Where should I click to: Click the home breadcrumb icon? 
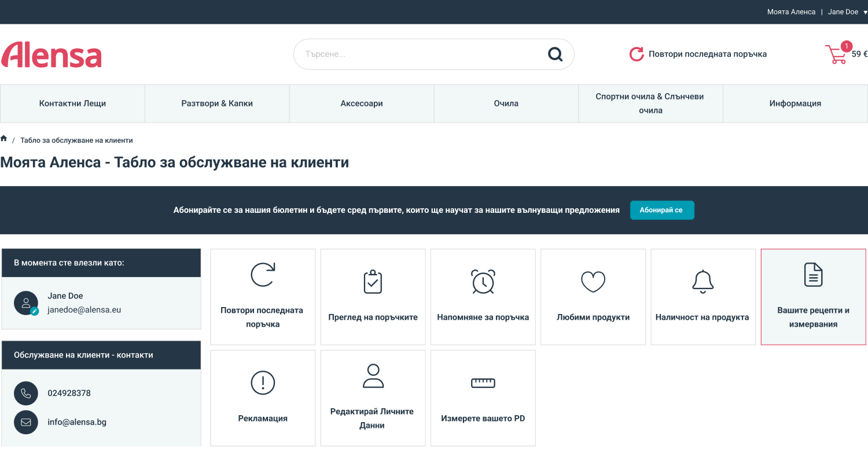click(4, 139)
